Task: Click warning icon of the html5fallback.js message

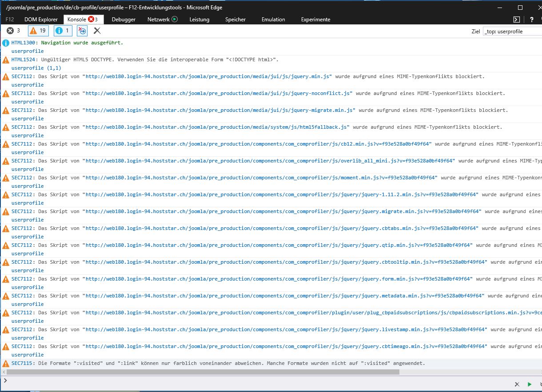Action: click(x=6, y=127)
